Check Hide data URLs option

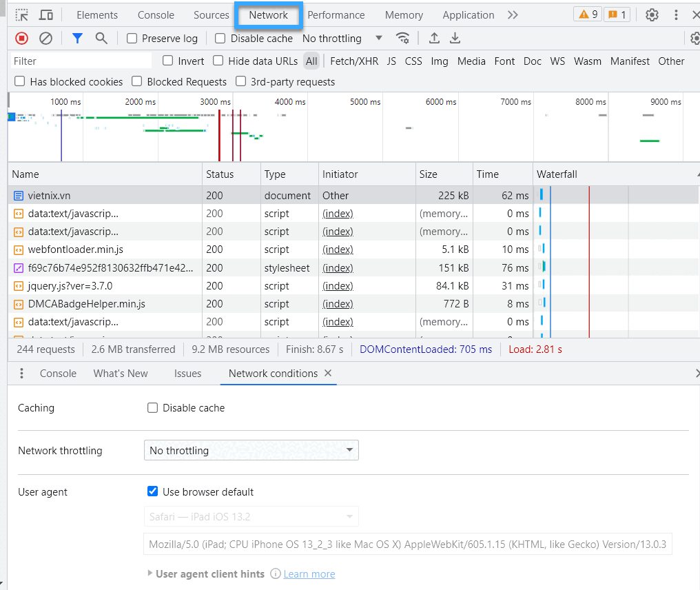218,61
